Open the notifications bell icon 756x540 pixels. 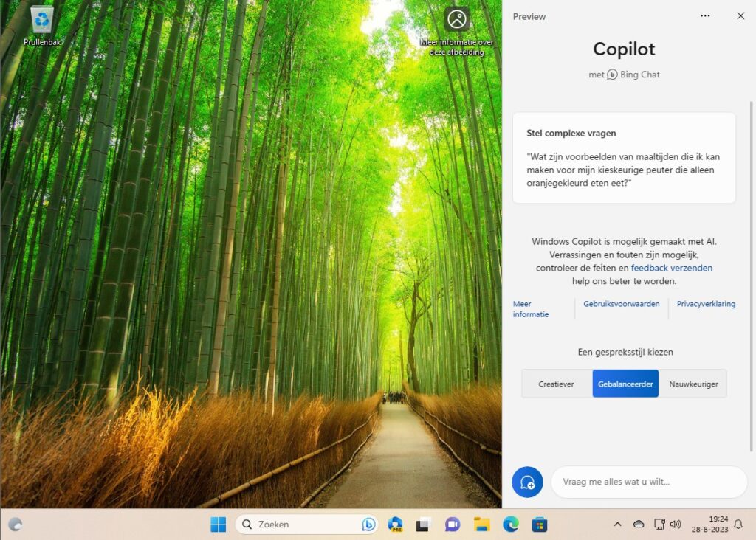coord(738,524)
